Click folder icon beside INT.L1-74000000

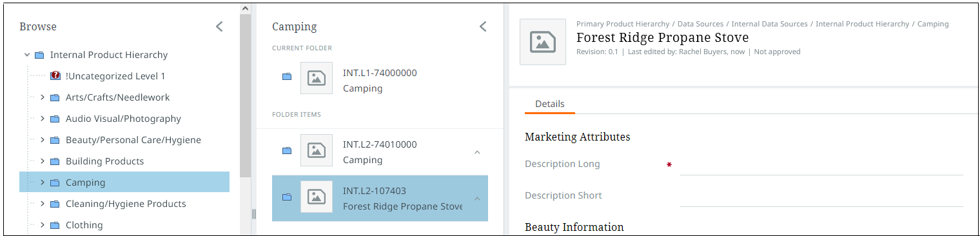[287, 77]
